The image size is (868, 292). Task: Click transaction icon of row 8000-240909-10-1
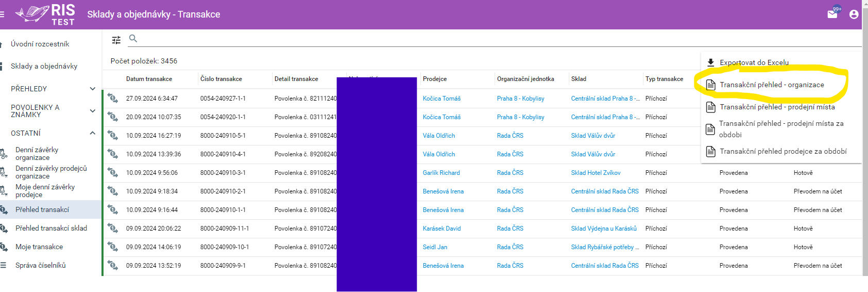(112, 247)
